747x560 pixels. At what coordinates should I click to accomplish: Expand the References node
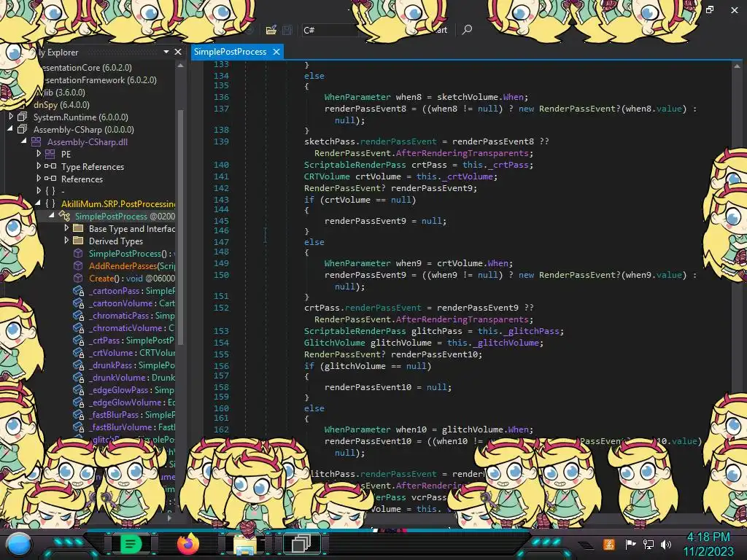39,178
